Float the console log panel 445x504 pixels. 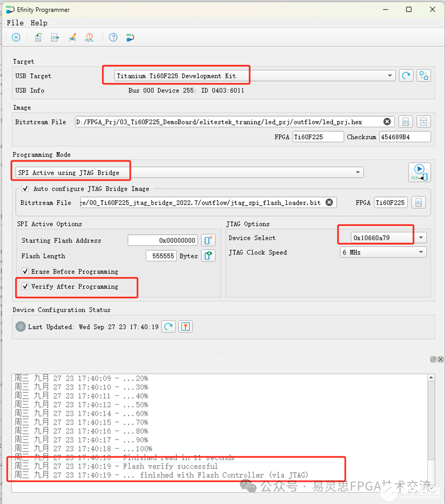[x=433, y=359]
